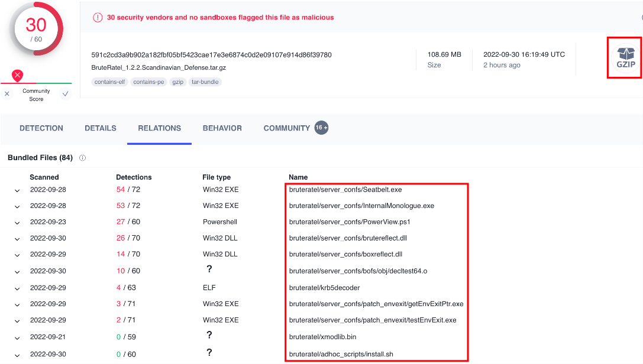Click the tar-bundle tag

pyautogui.click(x=205, y=82)
